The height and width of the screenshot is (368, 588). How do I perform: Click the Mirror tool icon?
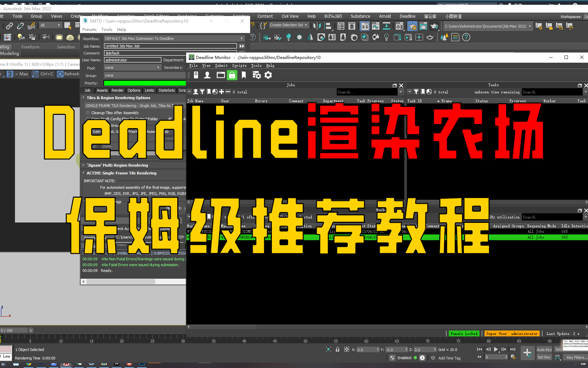[x=317, y=26]
